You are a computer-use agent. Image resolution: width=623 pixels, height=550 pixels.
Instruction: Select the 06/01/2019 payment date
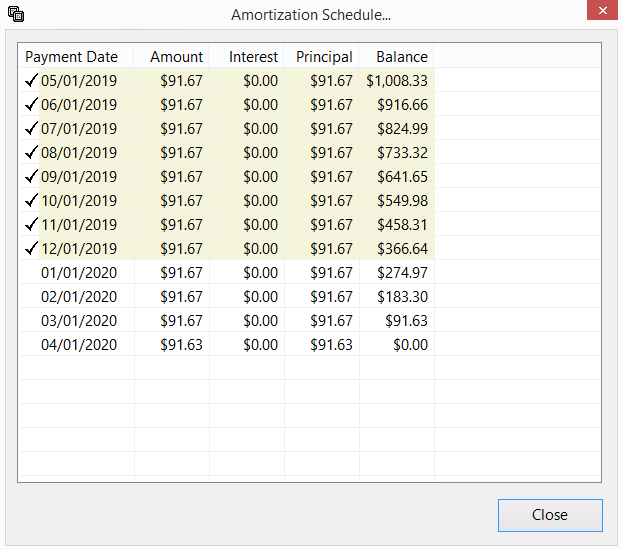tap(79, 105)
